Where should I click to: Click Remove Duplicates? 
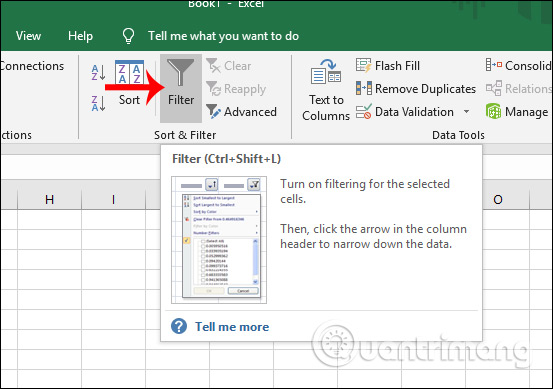coord(416,89)
